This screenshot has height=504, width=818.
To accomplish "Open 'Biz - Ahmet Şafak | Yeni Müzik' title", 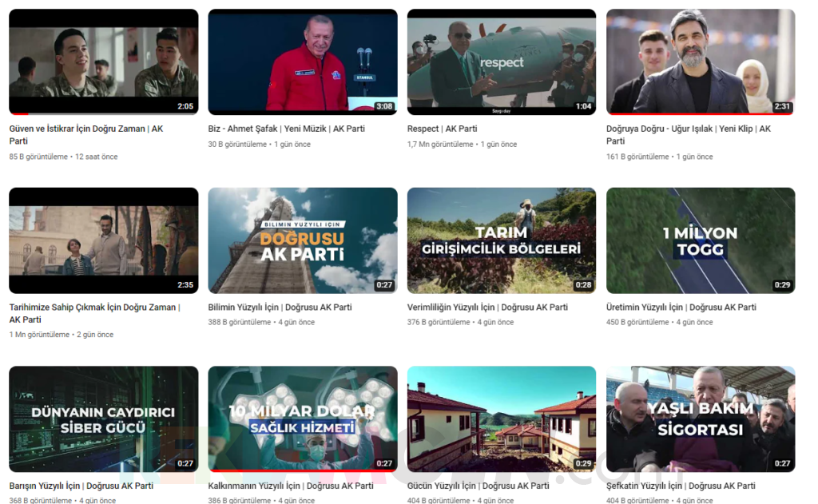I will [x=286, y=129].
